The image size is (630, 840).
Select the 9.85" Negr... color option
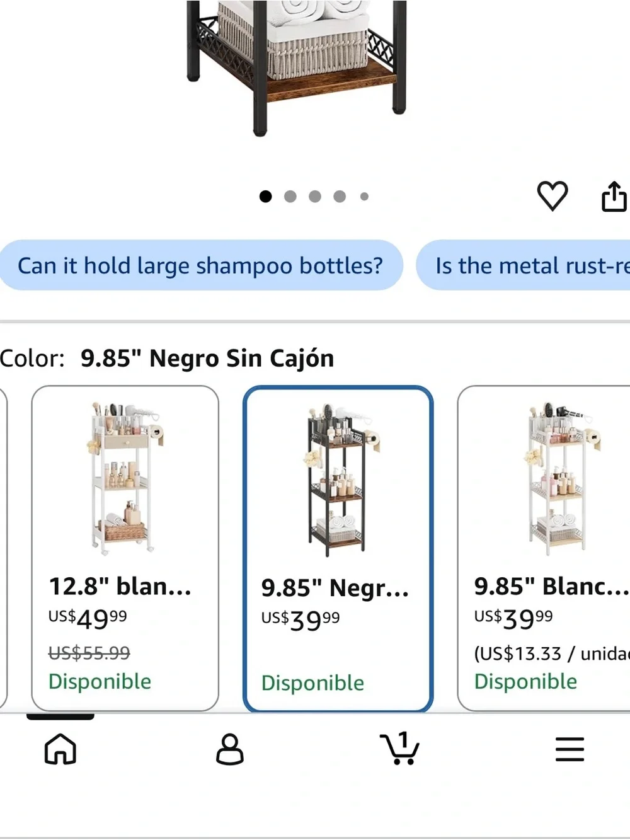pos(338,549)
